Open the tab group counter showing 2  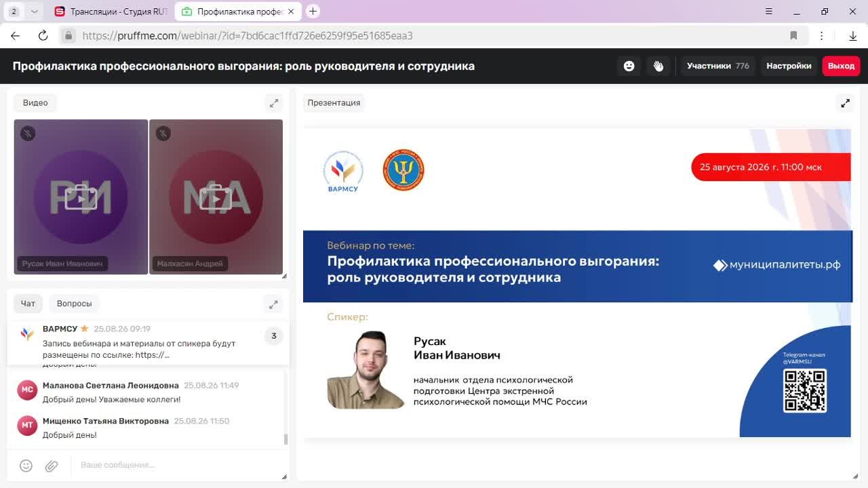14,11
